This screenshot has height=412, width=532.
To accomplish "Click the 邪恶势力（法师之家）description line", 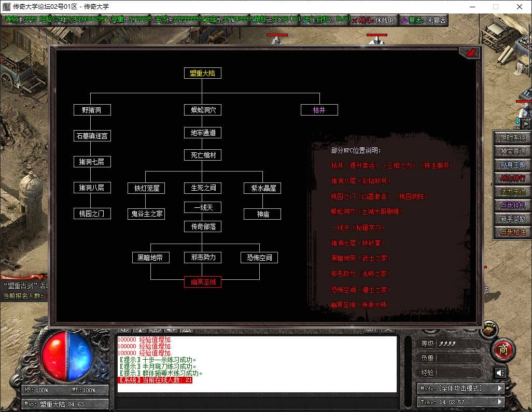I will [x=360, y=274].
